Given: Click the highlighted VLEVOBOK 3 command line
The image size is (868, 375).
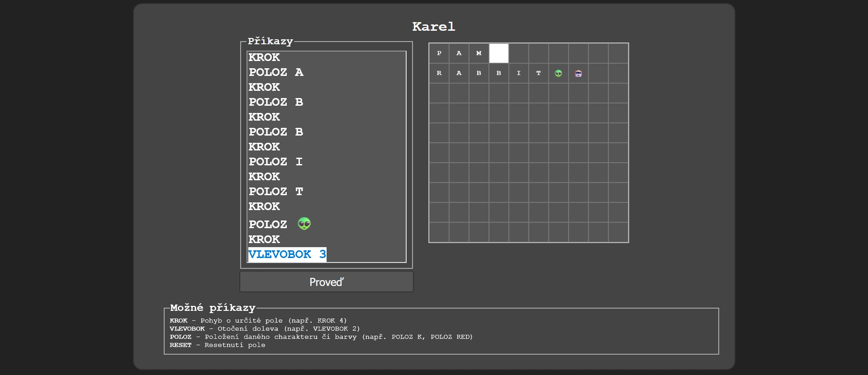Looking at the screenshot, I should (x=287, y=254).
